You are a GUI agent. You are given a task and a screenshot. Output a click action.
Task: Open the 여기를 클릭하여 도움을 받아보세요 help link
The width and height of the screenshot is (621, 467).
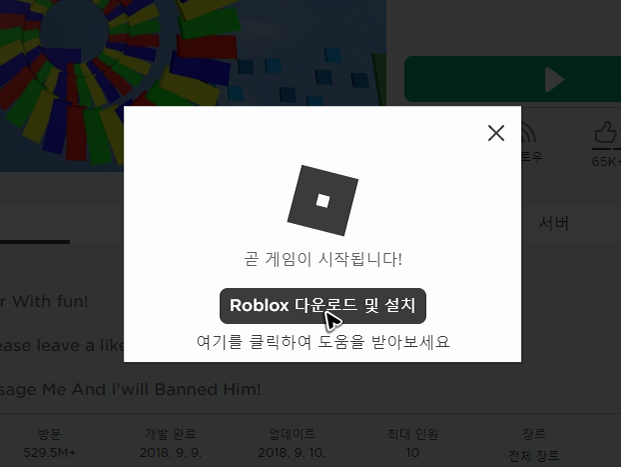[x=323, y=342]
